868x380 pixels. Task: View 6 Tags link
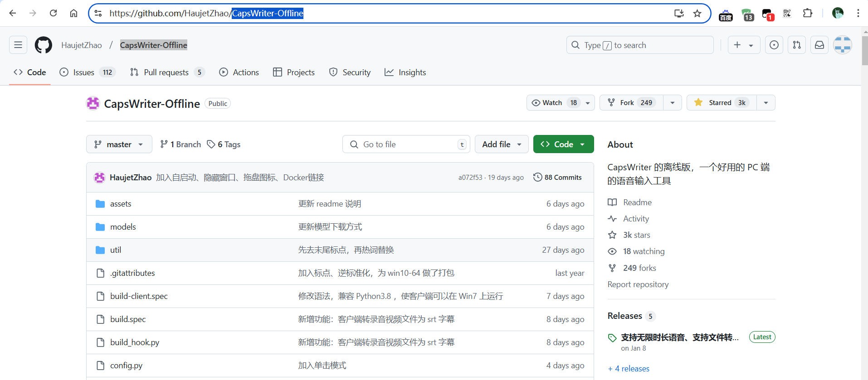tap(224, 144)
